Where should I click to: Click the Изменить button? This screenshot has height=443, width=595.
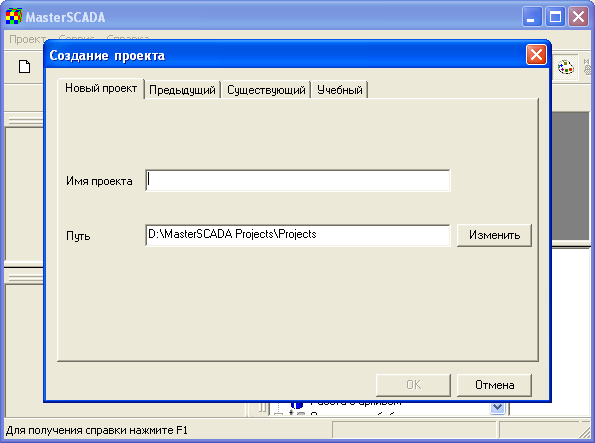pos(494,235)
